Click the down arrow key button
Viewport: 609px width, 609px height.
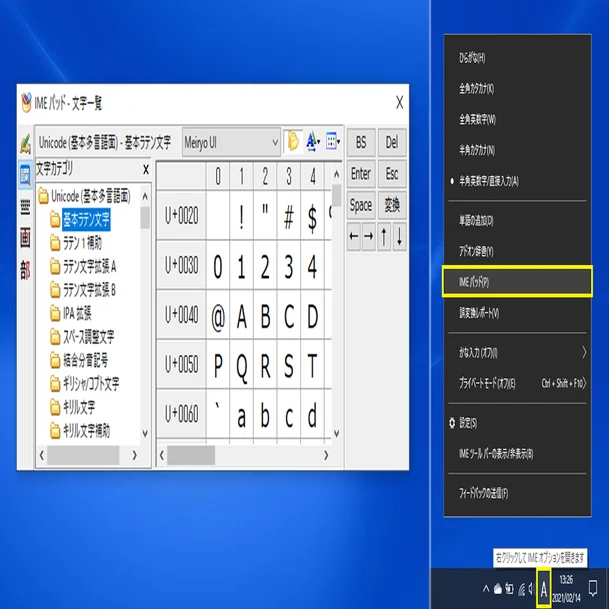tap(399, 236)
